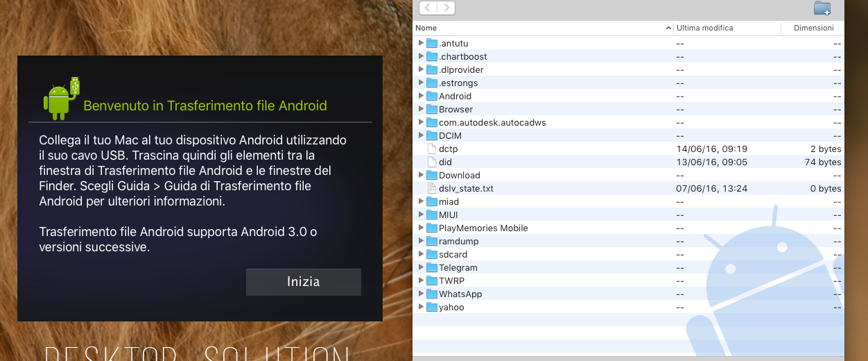Click the .dlprovider folder icon

point(432,69)
